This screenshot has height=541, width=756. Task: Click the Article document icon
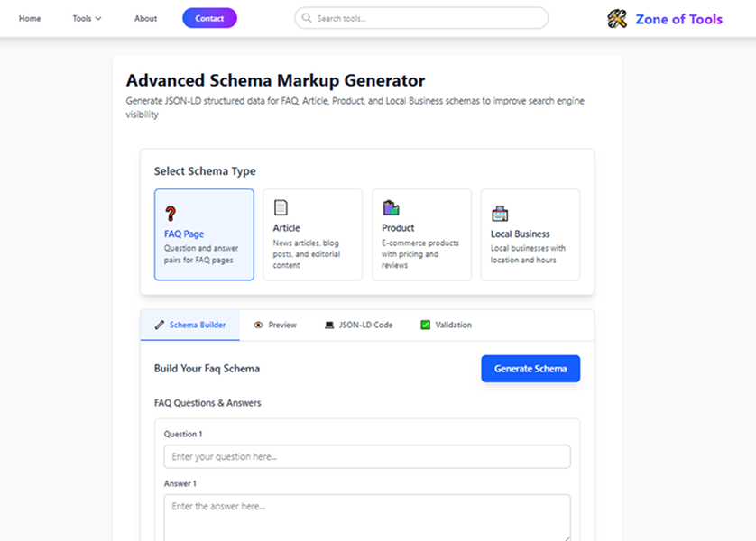click(281, 207)
